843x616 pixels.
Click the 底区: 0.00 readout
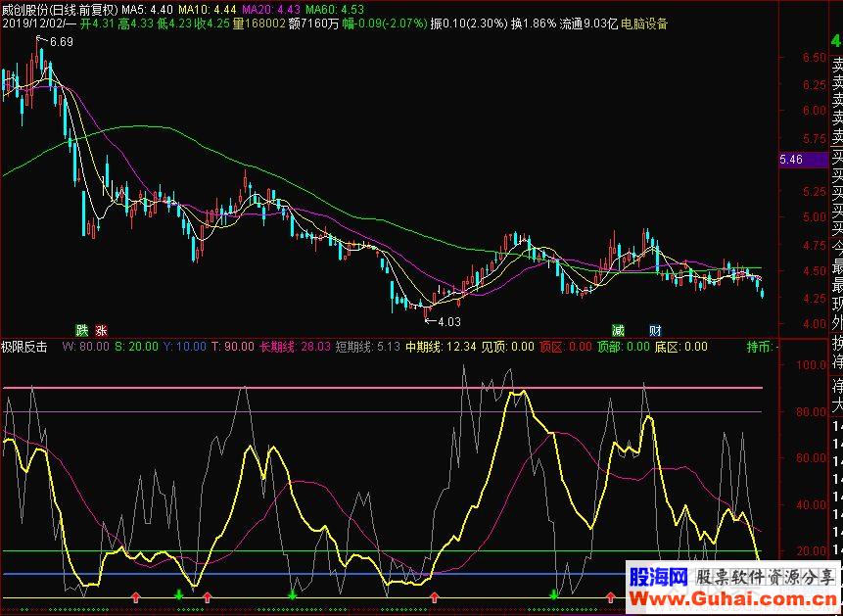pos(681,347)
